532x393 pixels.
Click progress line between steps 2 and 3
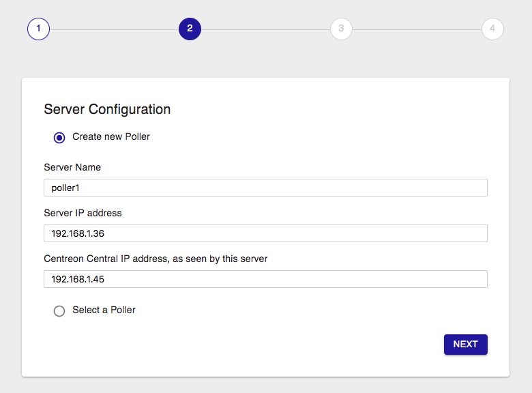tap(265, 29)
